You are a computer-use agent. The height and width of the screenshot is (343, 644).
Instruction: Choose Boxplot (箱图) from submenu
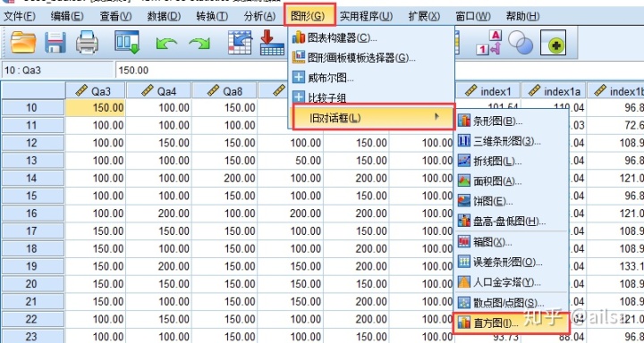coord(511,242)
